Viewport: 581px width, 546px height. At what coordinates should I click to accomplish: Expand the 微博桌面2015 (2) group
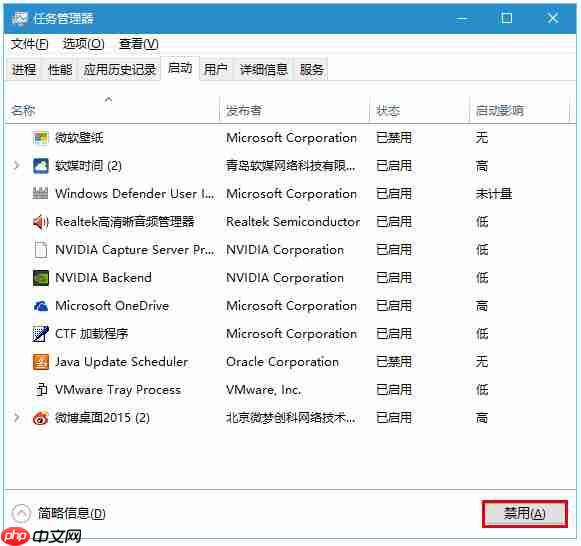point(16,417)
